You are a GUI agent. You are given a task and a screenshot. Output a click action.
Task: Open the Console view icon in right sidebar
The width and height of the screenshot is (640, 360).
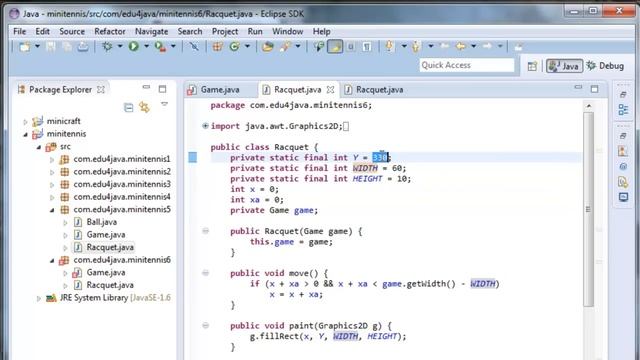(x=623, y=198)
